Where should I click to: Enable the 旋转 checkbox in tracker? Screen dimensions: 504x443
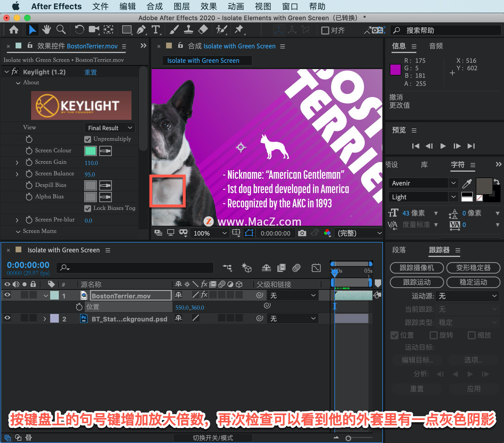pos(433,335)
